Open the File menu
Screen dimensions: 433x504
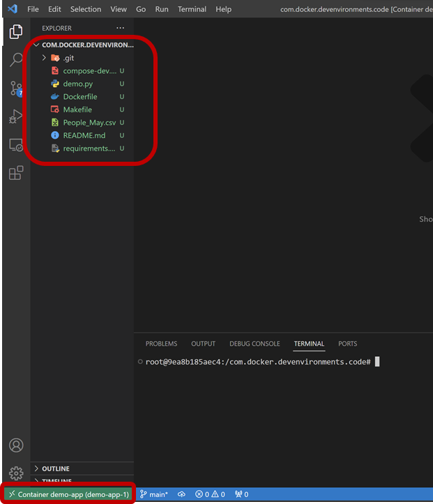pyautogui.click(x=33, y=9)
